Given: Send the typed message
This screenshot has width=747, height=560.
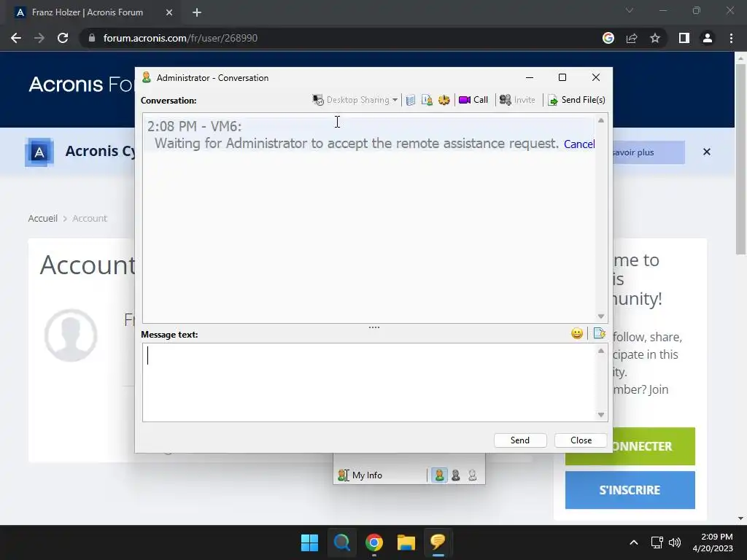Looking at the screenshot, I should click(x=519, y=440).
